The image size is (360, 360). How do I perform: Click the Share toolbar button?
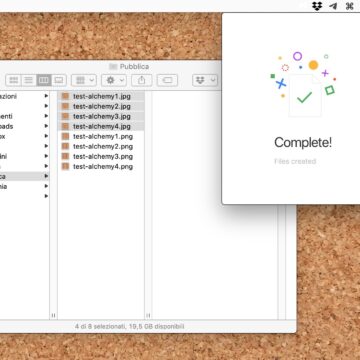tap(142, 80)
